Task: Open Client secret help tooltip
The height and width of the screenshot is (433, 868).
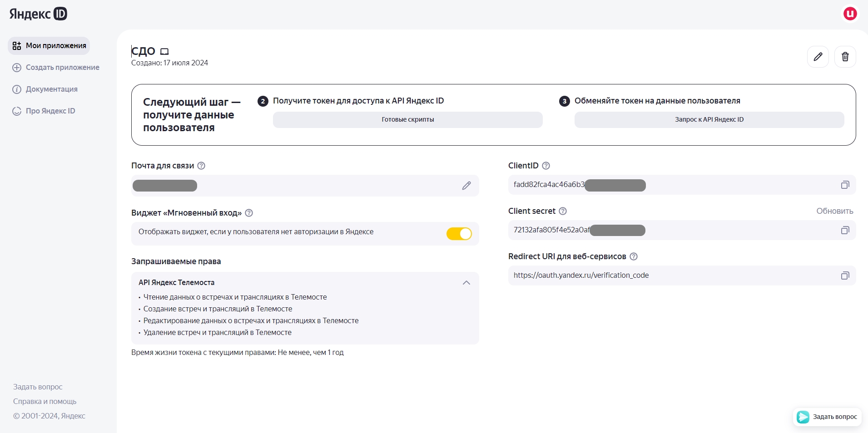Action: click(563, 211)
